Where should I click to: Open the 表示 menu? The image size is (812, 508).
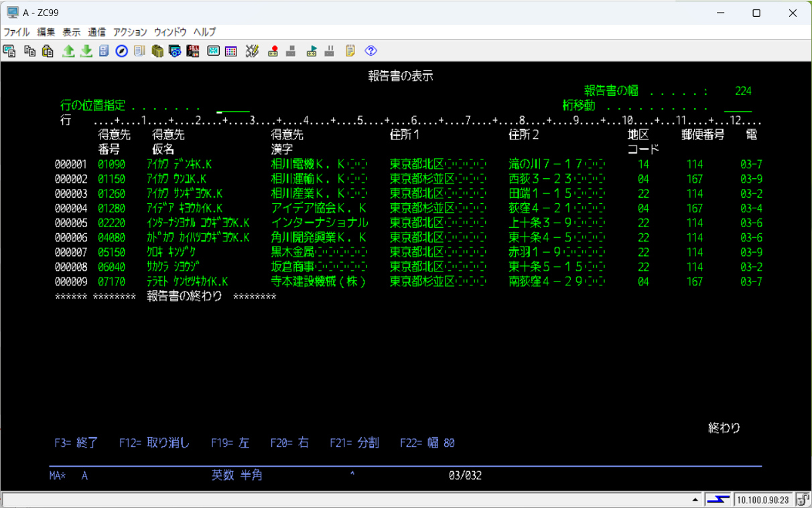point(72,32)
